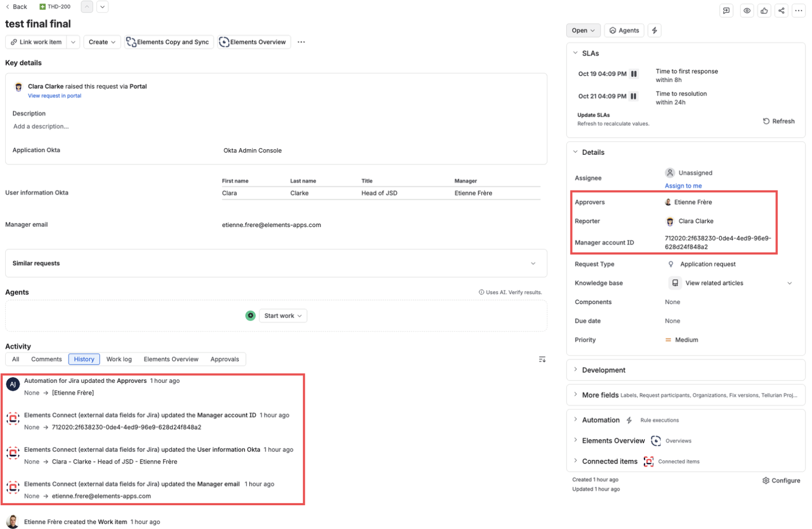Switch to the All activity tab
812x529 pixels.
[x=16, y=359]
